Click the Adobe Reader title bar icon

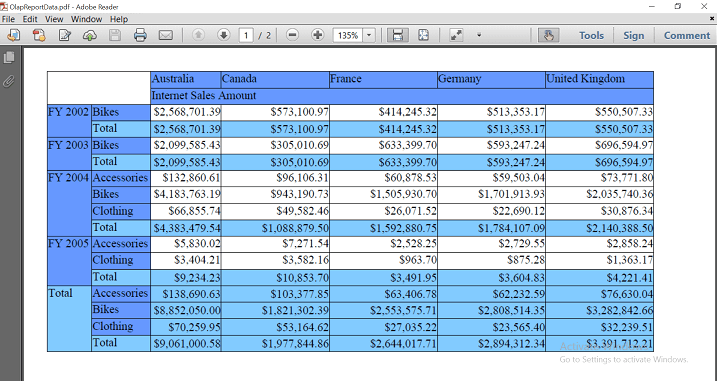(4, 6)
